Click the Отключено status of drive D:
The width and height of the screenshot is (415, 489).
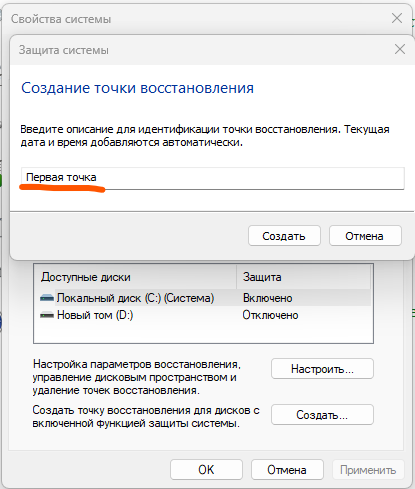point(270,315)
